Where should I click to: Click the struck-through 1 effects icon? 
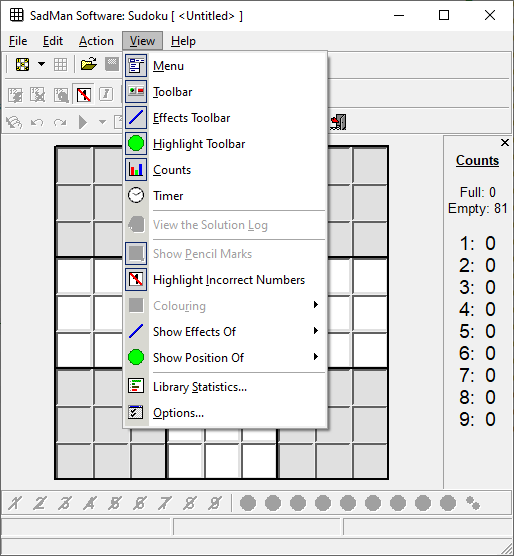(15, 503)
